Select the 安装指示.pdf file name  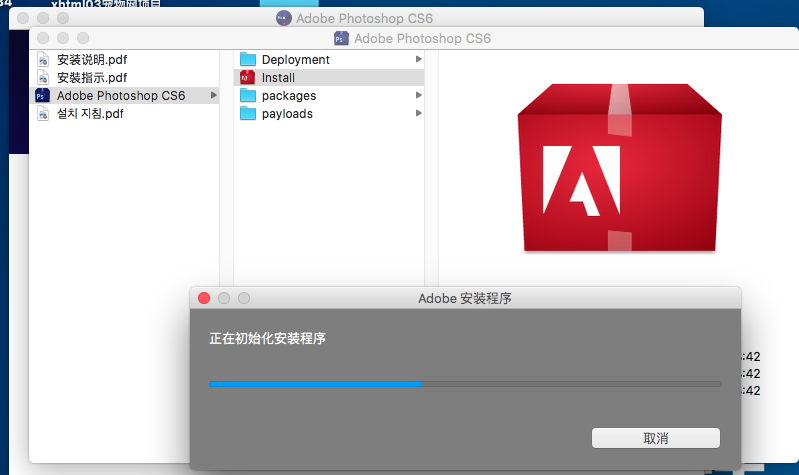pyautogui.click(x=92, y=77)
